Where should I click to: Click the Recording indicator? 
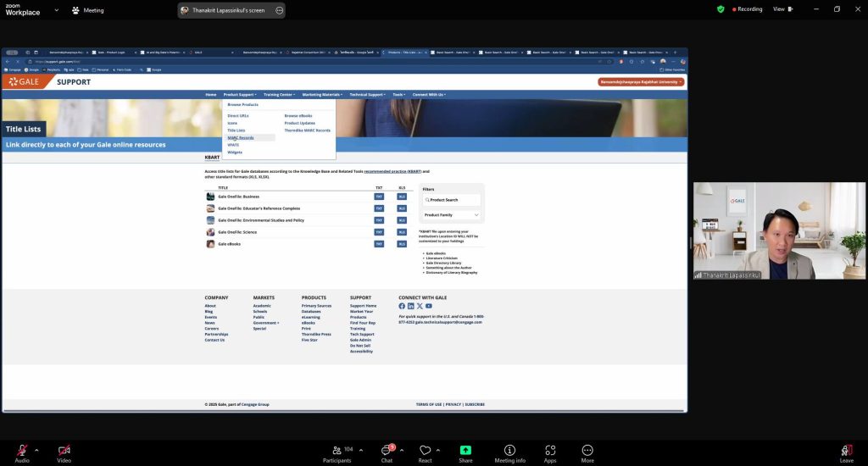(747, 8)
